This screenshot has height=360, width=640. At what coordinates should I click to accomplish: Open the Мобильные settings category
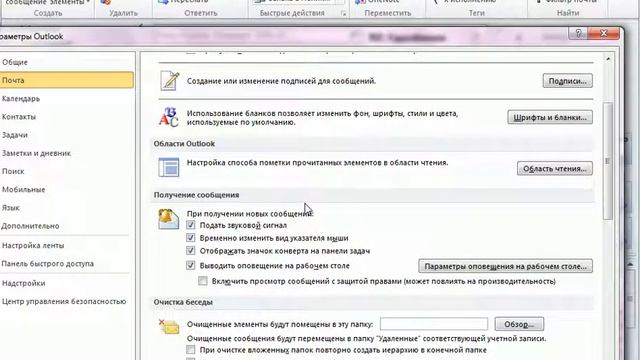67,189
